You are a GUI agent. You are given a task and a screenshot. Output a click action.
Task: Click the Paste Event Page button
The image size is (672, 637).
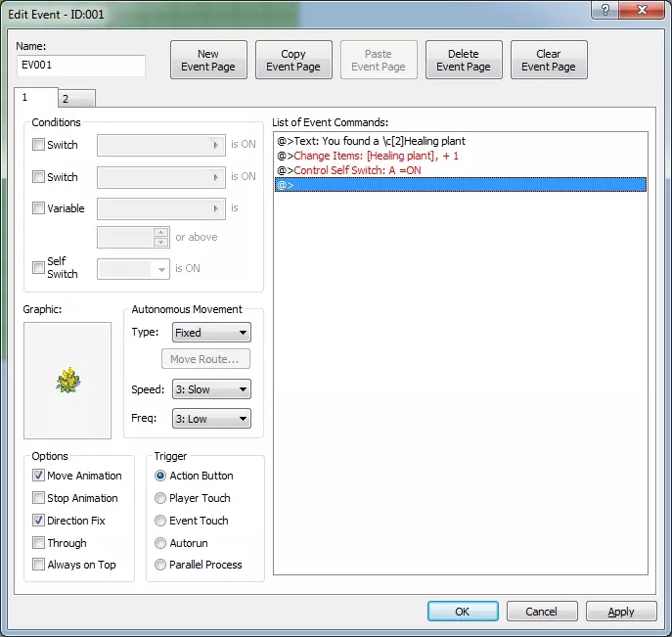coord(379,60)
